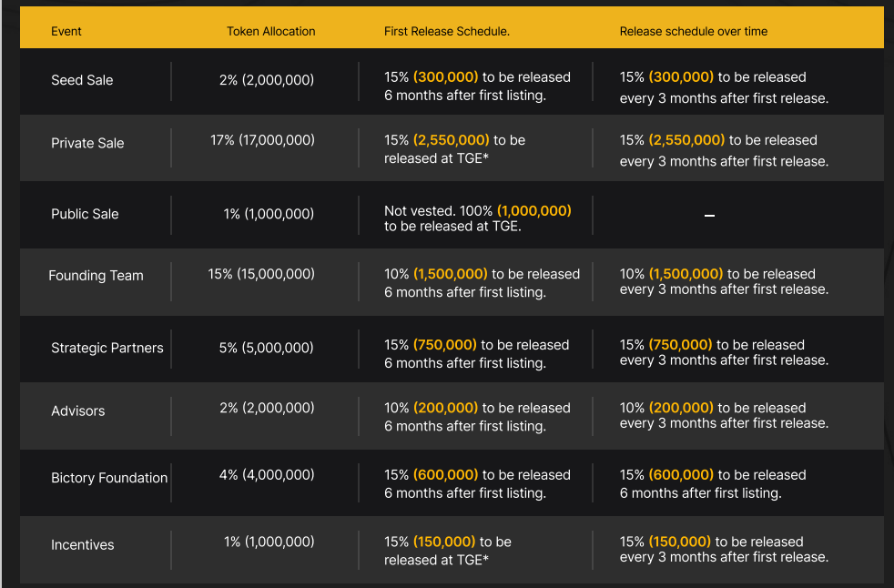This screenshot has height=588, width=894.
Task: Click the dash in Public Sale release column
Action: coord(709,216)
